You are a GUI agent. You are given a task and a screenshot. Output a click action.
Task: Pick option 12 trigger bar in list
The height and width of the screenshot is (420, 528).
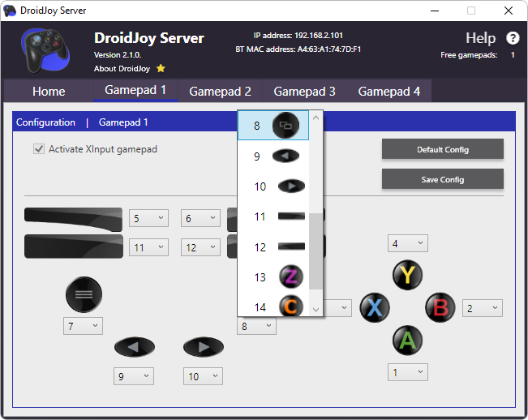point(273,247)
